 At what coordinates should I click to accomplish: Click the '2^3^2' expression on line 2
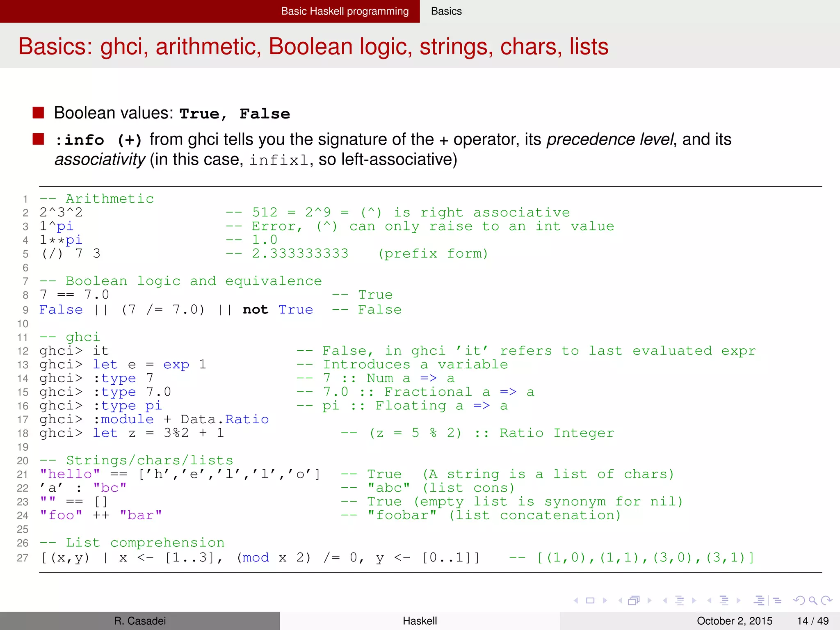click(x=61, y=212)
